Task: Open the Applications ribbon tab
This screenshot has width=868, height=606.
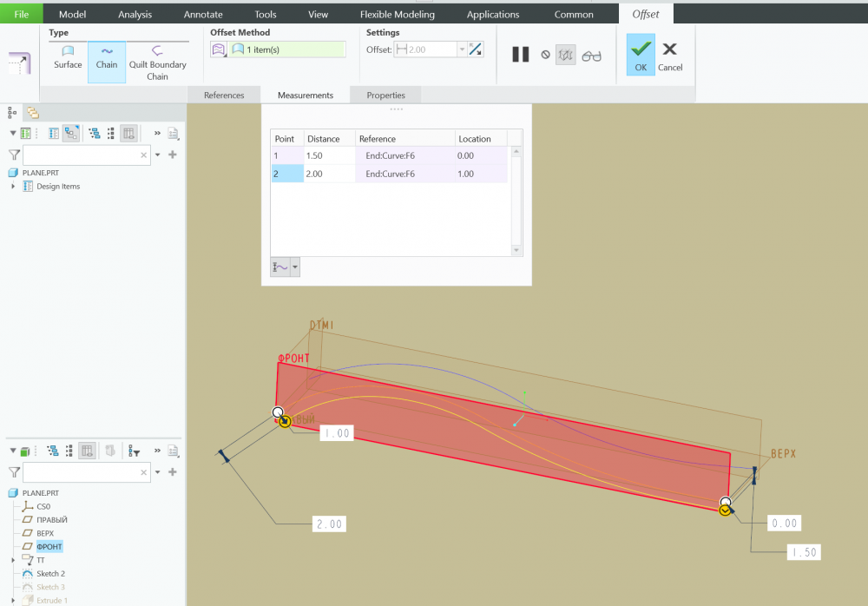Action: coord(493,15)
